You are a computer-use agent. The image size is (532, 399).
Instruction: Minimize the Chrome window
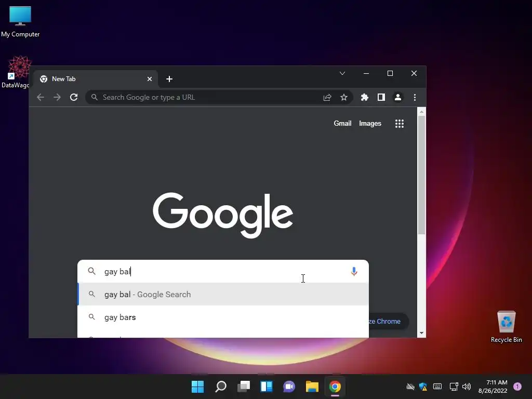click(366, 73)
